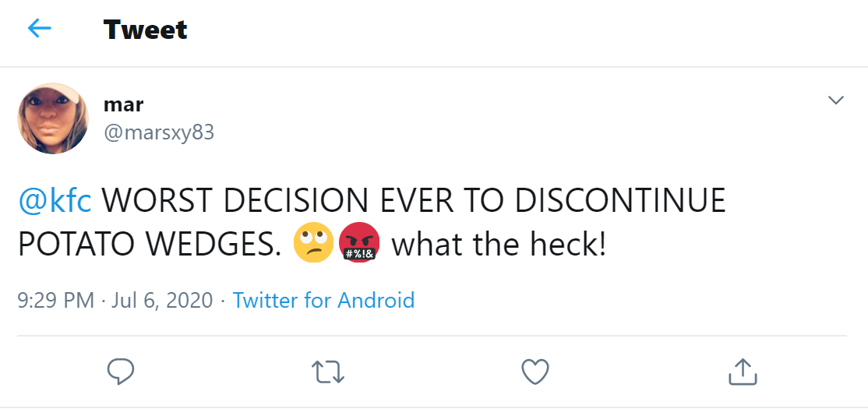868x416 pixels.
Task: Click the Jul 6, 2020 date
Action: pyautogui.click(x=162, y=300)
